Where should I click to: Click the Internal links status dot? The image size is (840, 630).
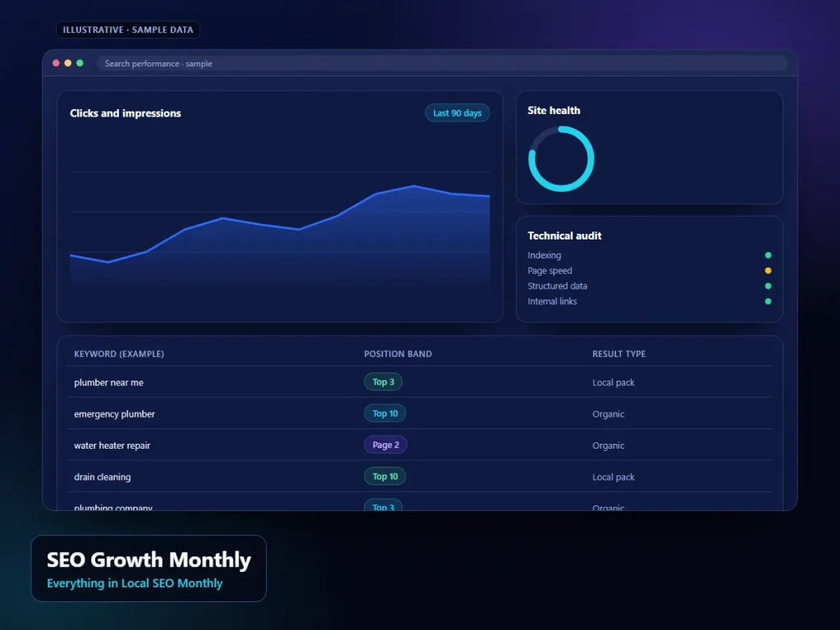pos(768,301)
